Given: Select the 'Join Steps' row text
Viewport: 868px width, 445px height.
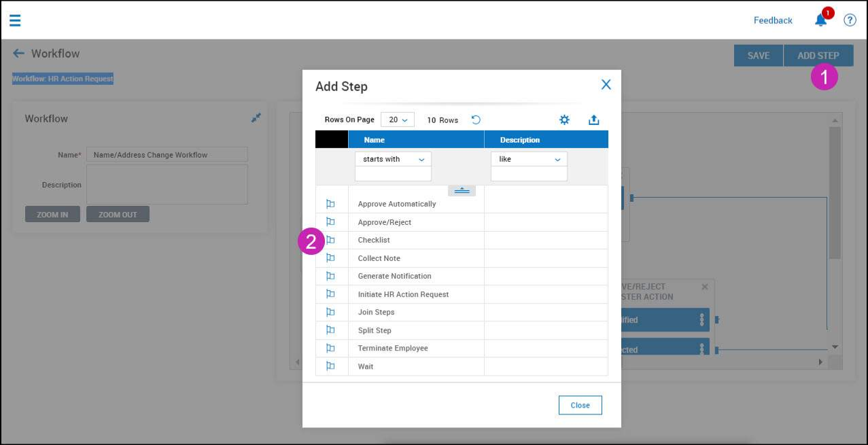Looking at the screenshot, I should 377,312.
